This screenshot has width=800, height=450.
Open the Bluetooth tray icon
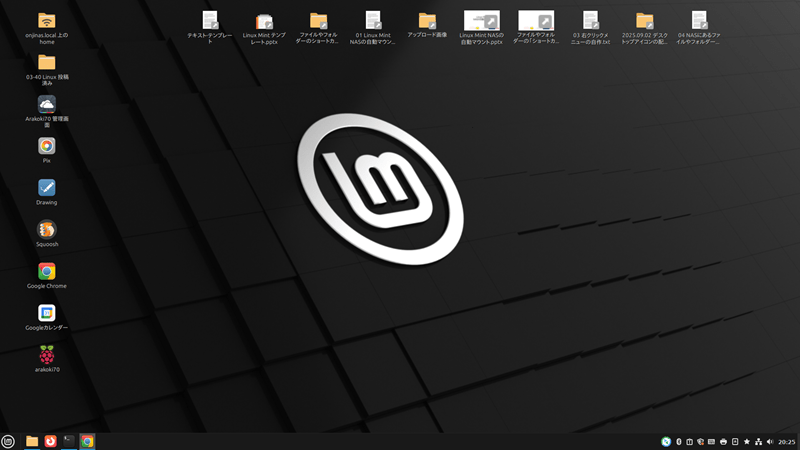pos(679,442)
